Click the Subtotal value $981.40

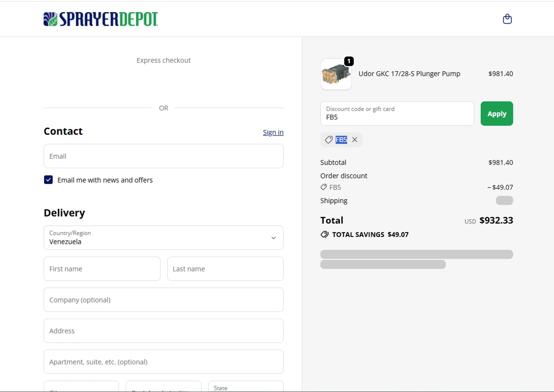(500, 163)
